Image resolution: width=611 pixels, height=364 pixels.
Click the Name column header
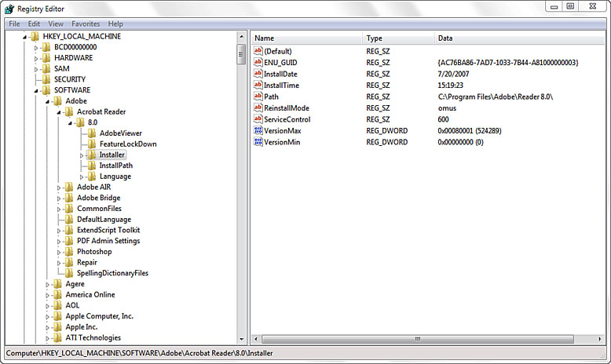[x=307, y=38]
